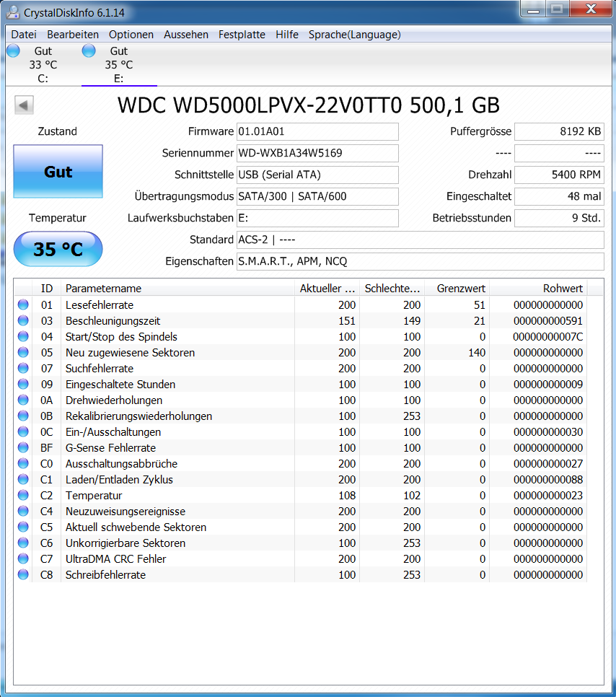Click the Rohwert column header
616x697 pixels.
[x=538, y=289]
